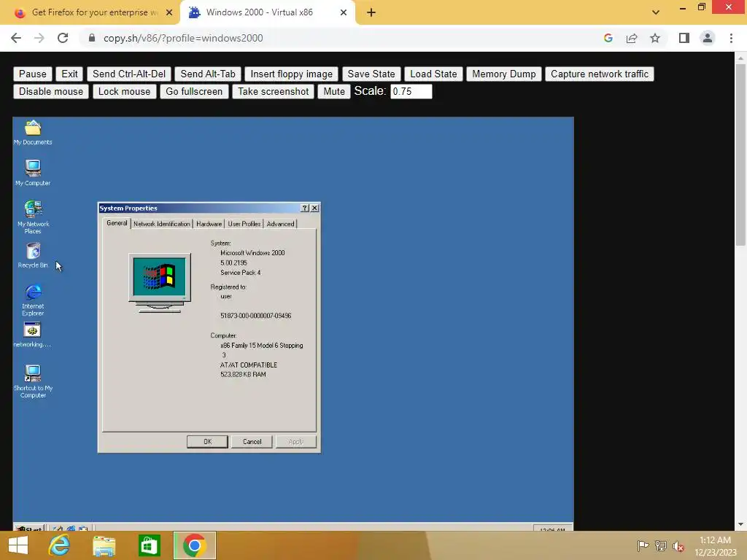Open Action Center flag icon
This screenshot has width=747, height=560.
(643, 545)
